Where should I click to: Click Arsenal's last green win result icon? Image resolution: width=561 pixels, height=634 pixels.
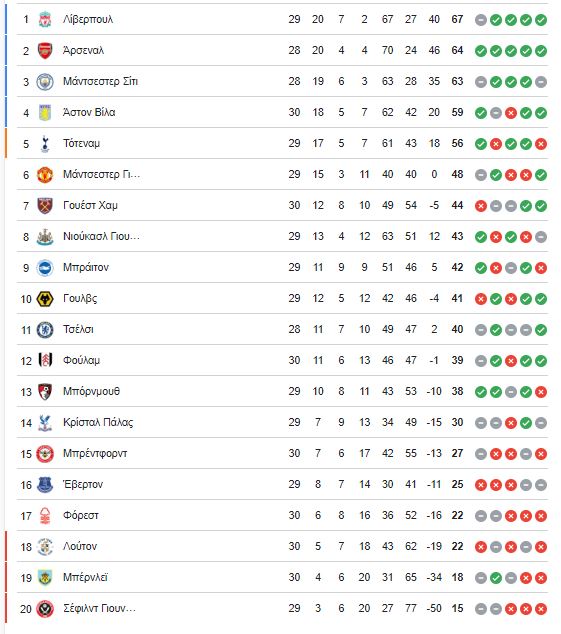click(541, 51)
